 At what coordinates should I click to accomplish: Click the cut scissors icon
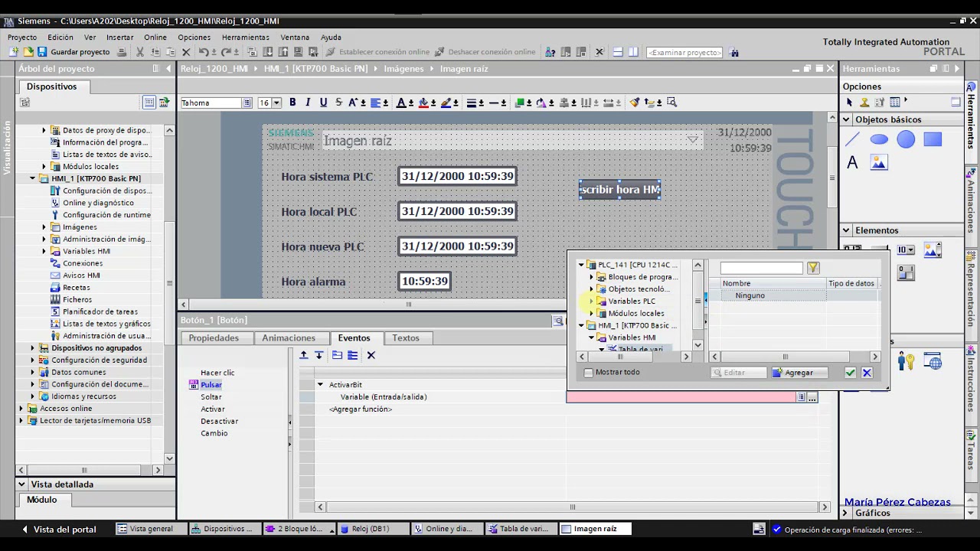tap(140, 52)
